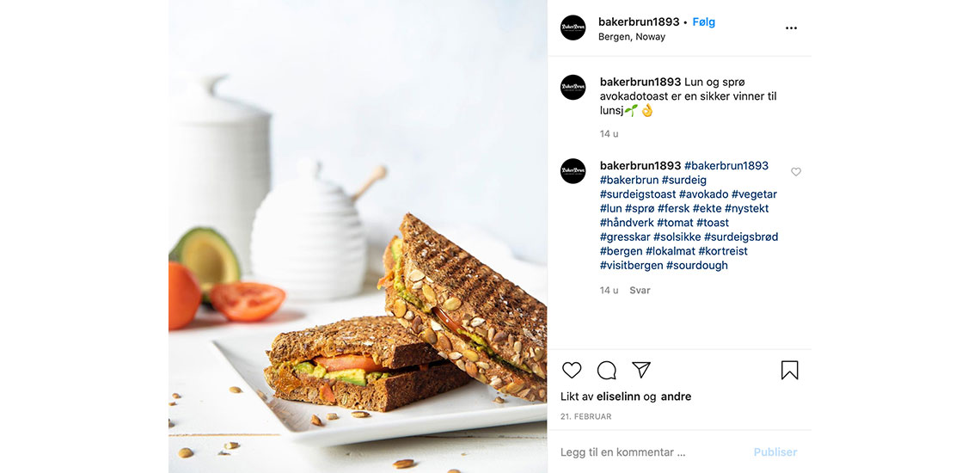Click the avocado toast photo

(358, 236)
